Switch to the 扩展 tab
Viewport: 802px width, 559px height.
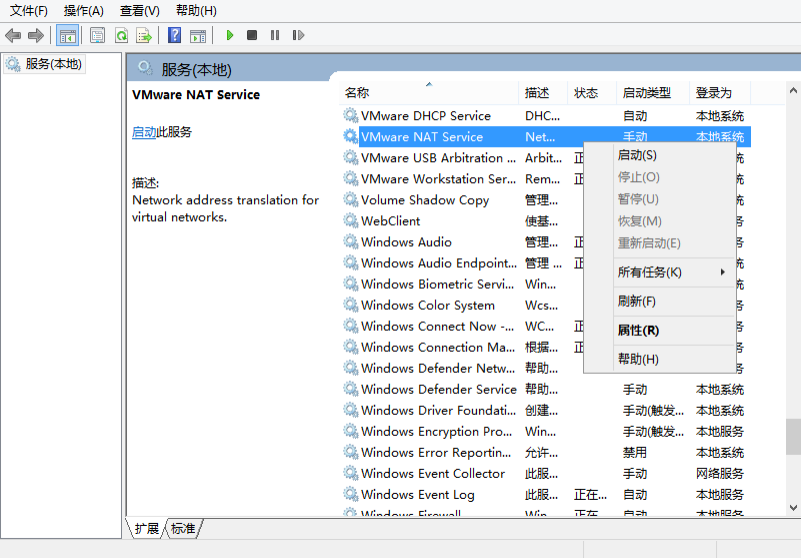(146, 528)
